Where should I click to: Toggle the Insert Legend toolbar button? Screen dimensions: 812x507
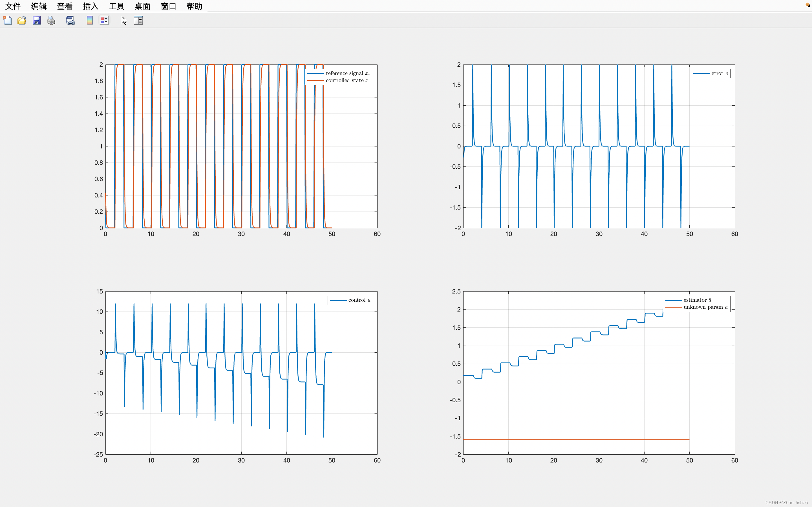coord(104,21)
